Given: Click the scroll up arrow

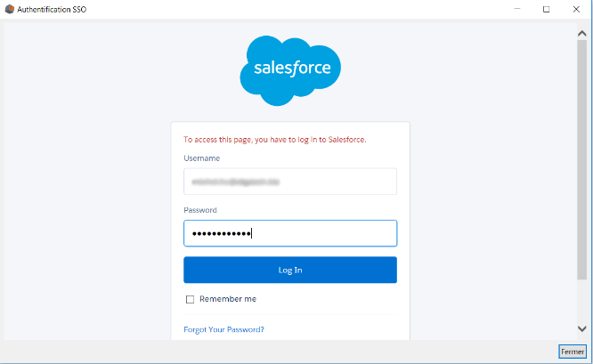Looking at the screenshot, I should pyautogui.click(x=581, y=33).
